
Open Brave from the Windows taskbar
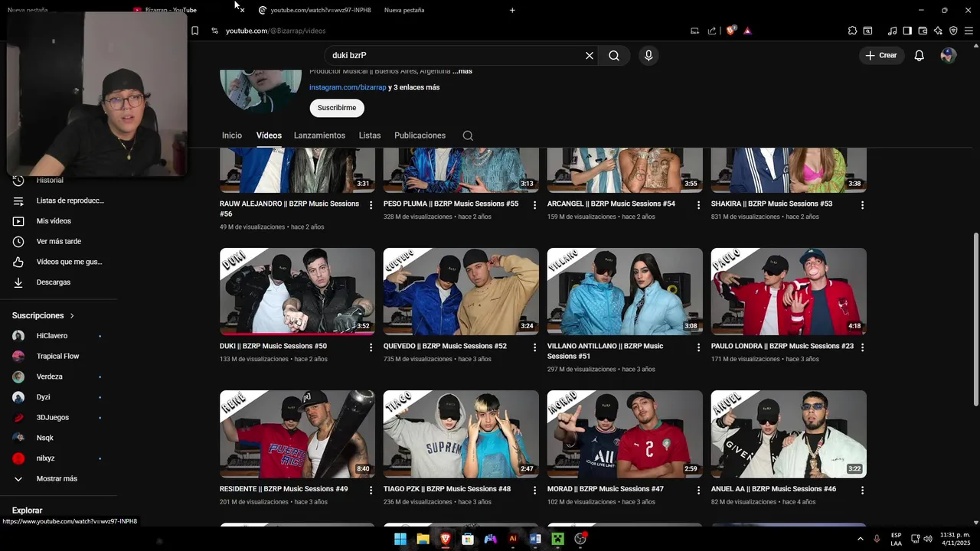tap(446, 539)
